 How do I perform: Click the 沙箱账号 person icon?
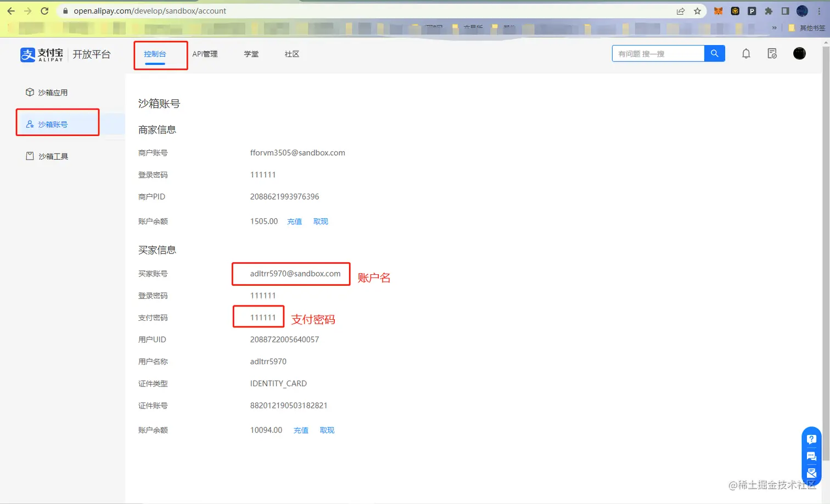(30, 124)
